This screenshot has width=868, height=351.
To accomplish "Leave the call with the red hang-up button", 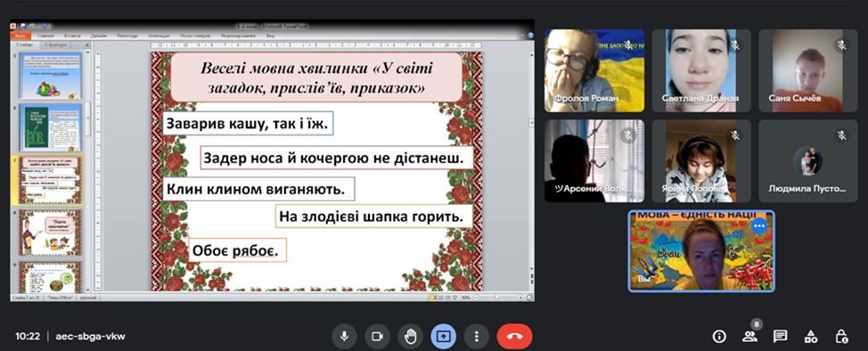I will click(x=514, y=336).
